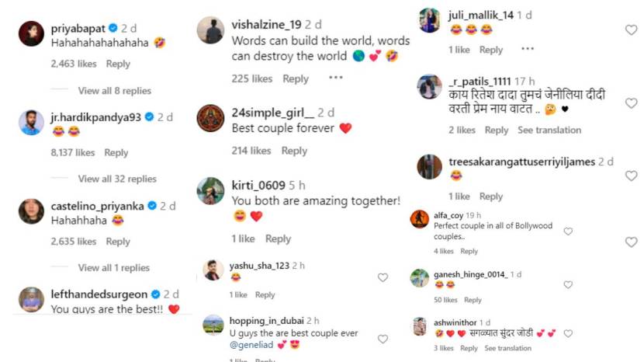Image resolution: width=644 pixels, height=362 pixels.
Task: Expand all 32 replies under jr.hardikpandya93
Action: pyautogui.click(x=117, y=179)
